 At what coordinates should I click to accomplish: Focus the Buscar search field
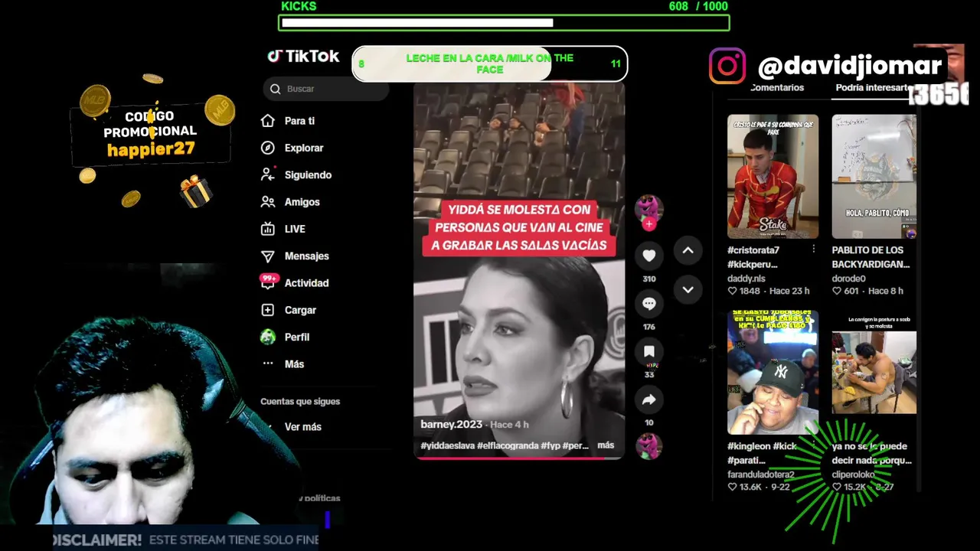(326, 89)
